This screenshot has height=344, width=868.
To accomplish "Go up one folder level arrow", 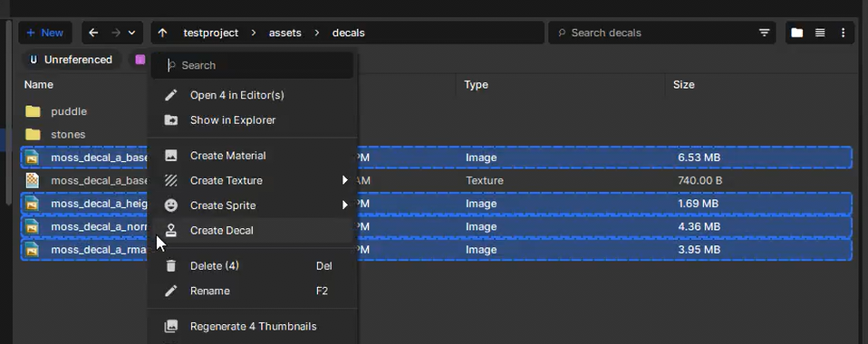I will [x=162, y=33].
